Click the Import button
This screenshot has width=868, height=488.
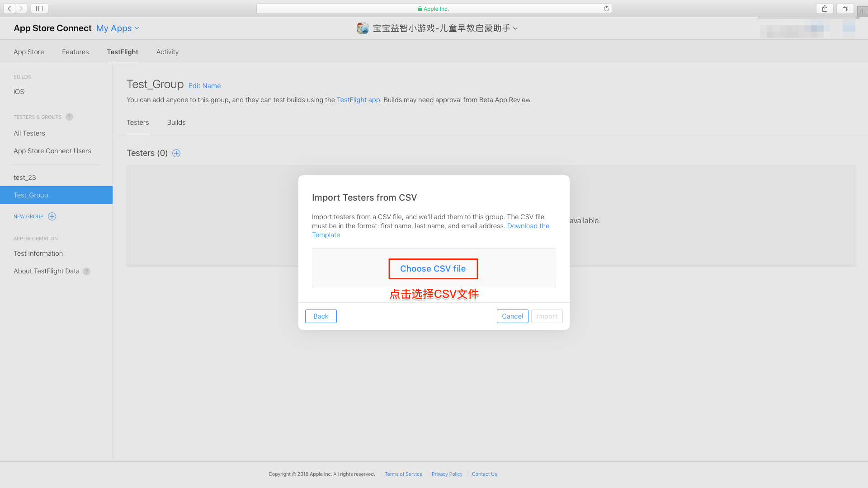coord(547,316)
